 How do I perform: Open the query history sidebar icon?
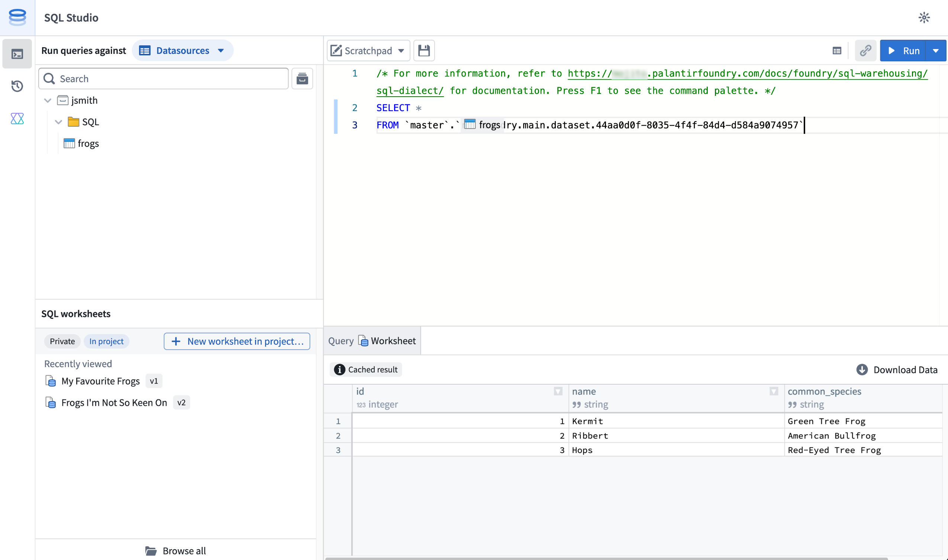tap(17, 86)
